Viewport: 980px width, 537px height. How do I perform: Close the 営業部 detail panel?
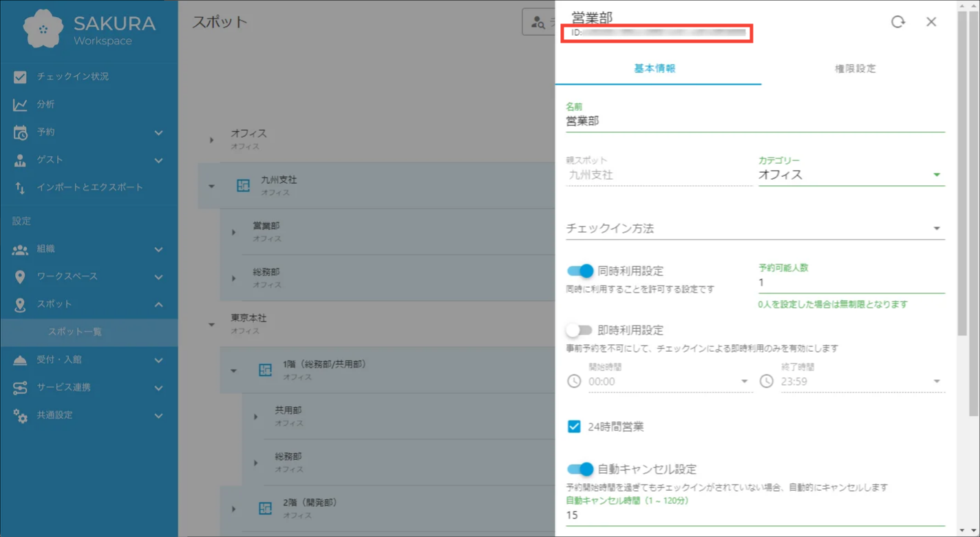(930, 22)
